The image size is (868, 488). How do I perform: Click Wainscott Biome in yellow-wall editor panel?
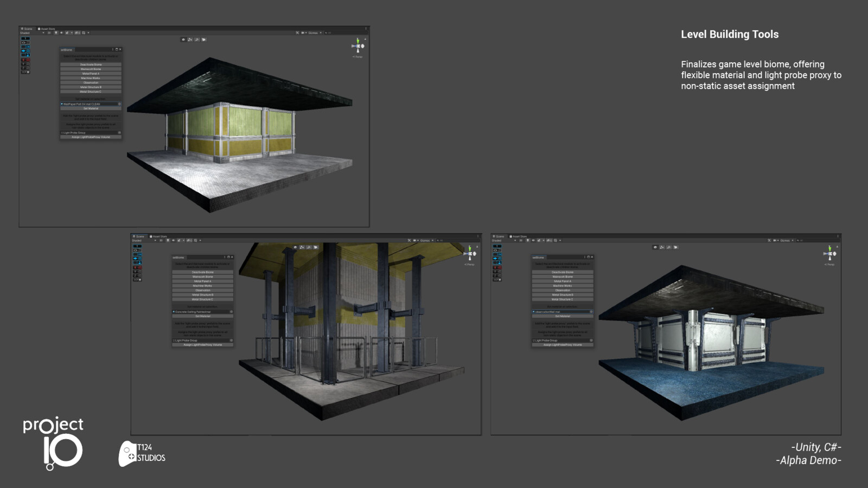[91, 69]
